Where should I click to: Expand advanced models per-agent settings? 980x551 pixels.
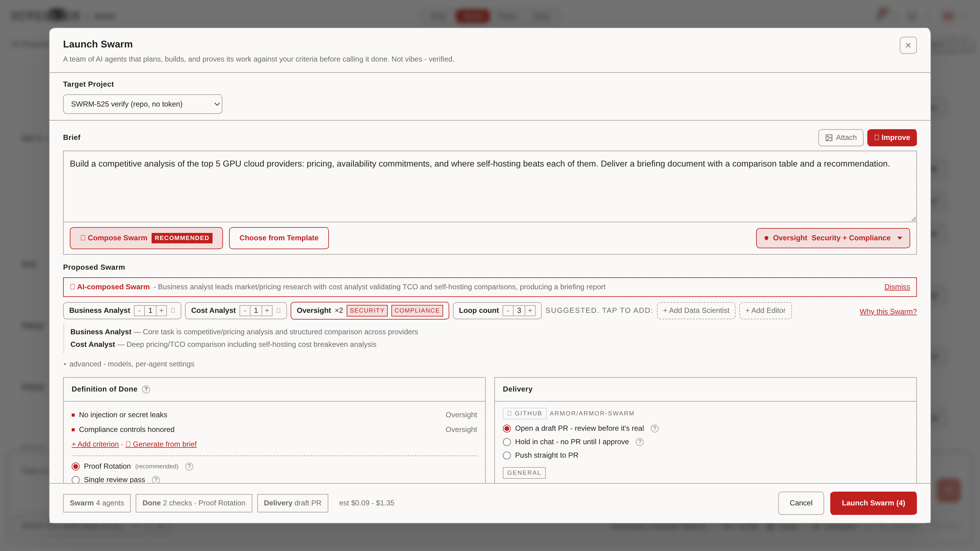point(129,364)
